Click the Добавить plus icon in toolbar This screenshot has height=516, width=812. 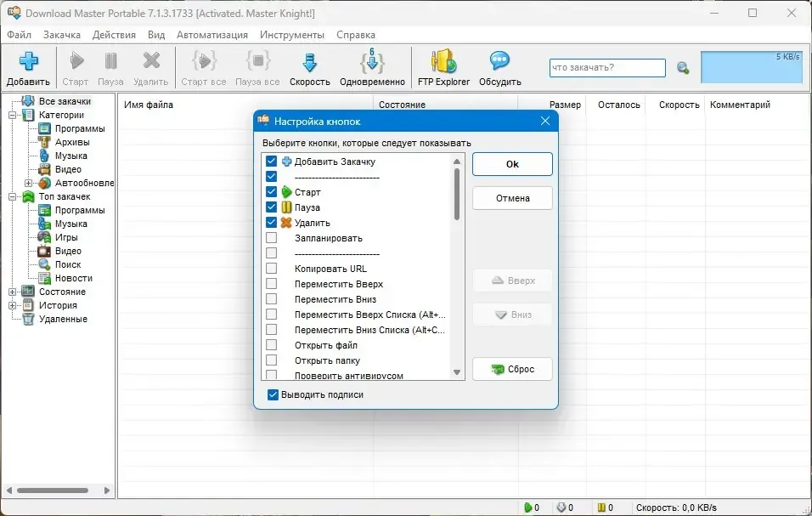[x=29, y=61]
